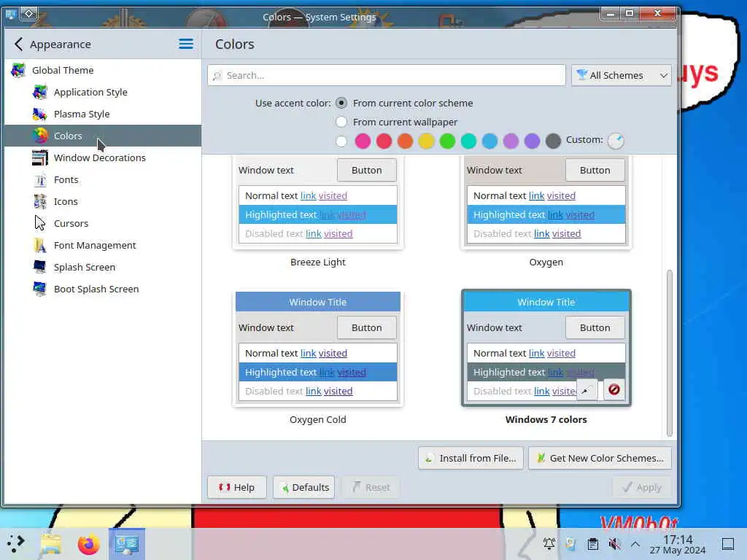
Task: Open the Plasma Style icon
Action: [40, 114]
